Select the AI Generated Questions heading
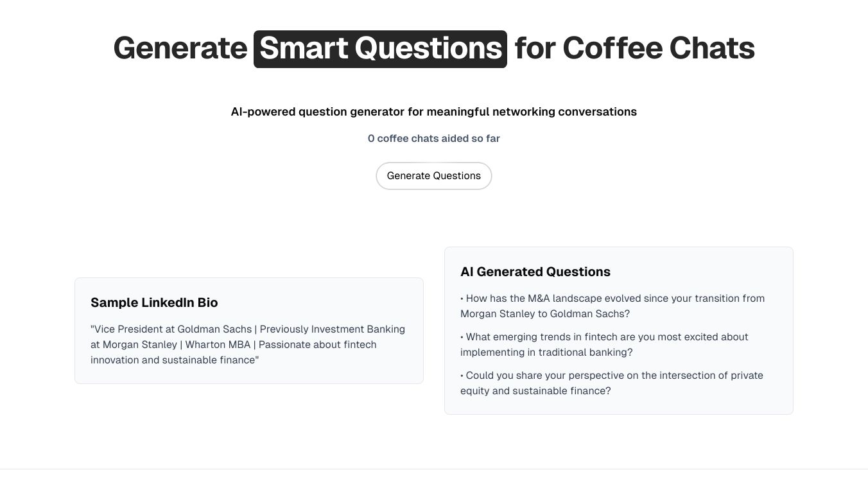This screenshot has height=488, width=868. click(535, 272)
